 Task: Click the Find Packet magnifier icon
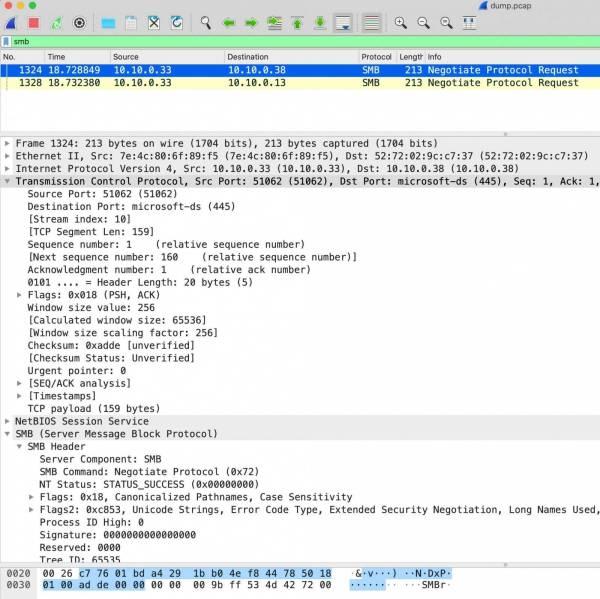coord(206,21)
